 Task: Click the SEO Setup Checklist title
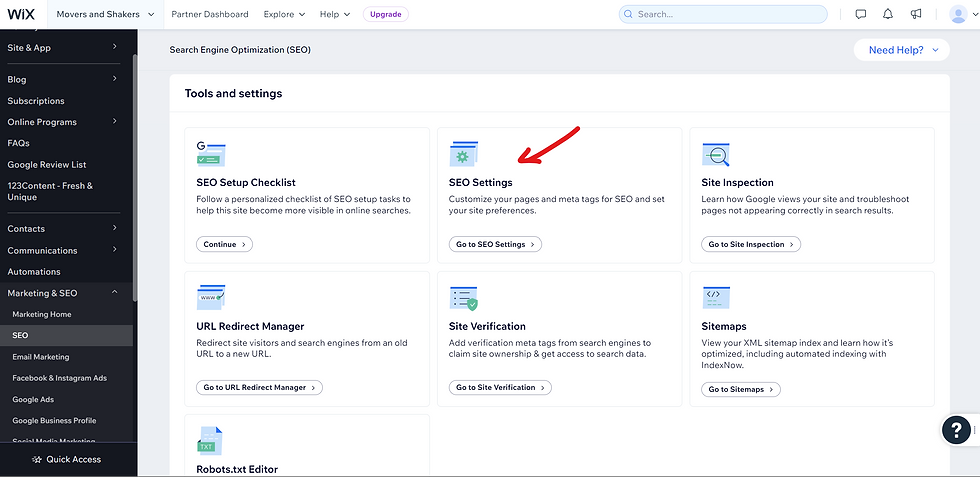coord(246,183)
